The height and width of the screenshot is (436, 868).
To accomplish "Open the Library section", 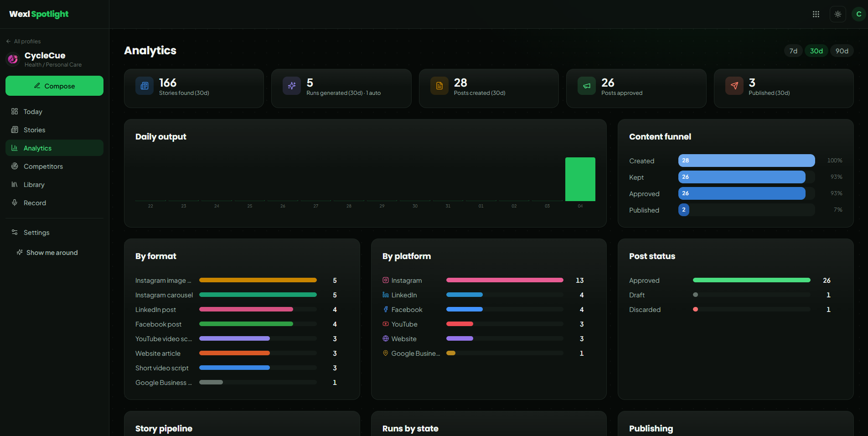I will click(54, 184).
